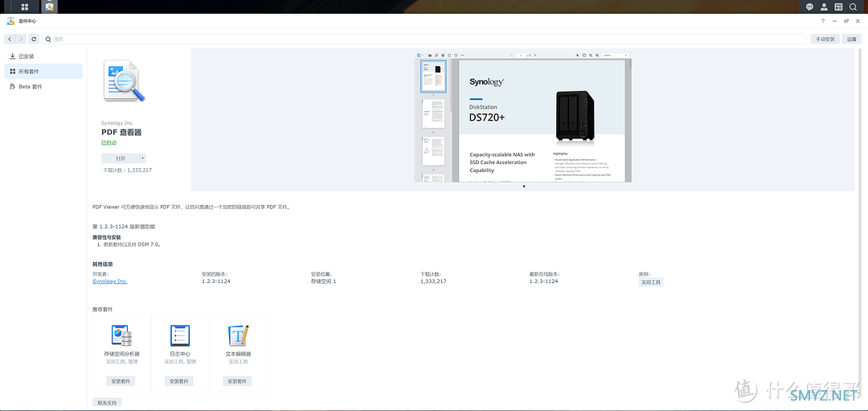Open 设置 for Package Center
Viewport: 868px width, 411px height.
851,39
